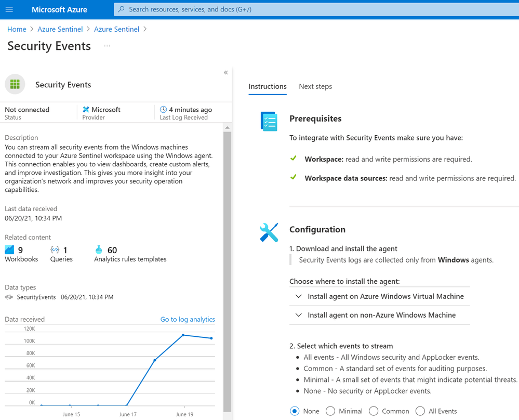519x420 pixels.
Task: Click the scrollbar up arrow
Action: point(227,127)
